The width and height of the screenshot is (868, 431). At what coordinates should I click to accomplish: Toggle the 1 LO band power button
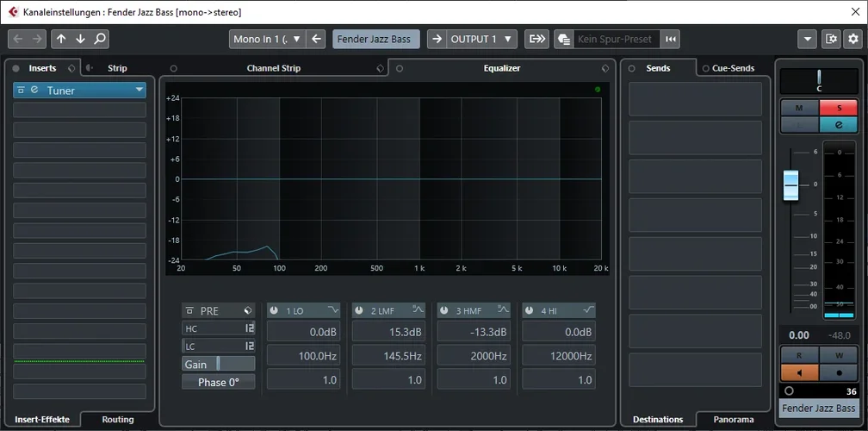tap(274, 310)
